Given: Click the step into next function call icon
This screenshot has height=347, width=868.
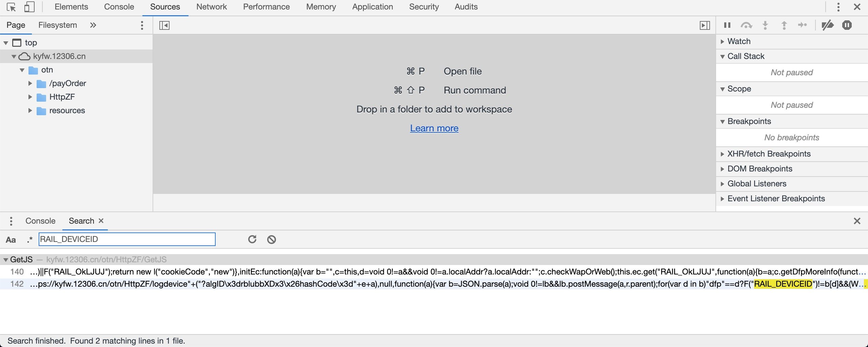Looking at the screenshot, I should pos(765,25).
